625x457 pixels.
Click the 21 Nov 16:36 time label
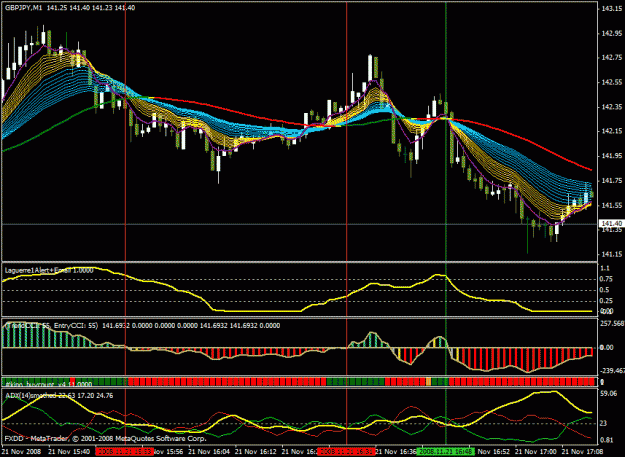coord(395,452)
